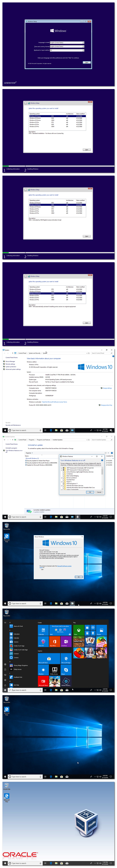Expand the Internet Information Services node
This screenshot has width=117, height=868.
(x=62, y=486)
